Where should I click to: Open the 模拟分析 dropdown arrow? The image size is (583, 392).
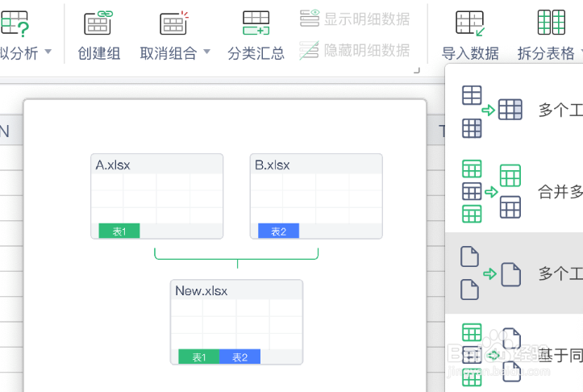[x=48, y=53]
